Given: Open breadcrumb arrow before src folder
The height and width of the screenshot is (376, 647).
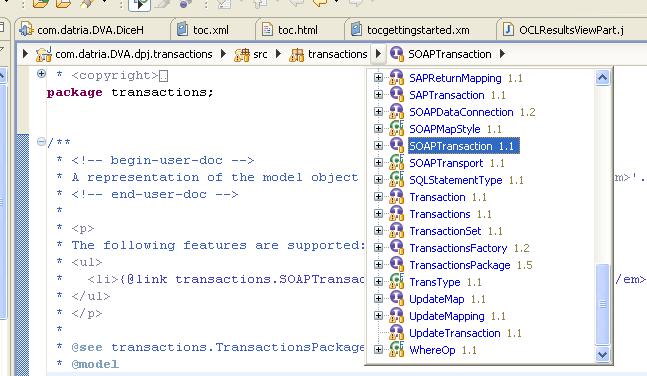Looking at the screenshot, I should coord(223,54).
